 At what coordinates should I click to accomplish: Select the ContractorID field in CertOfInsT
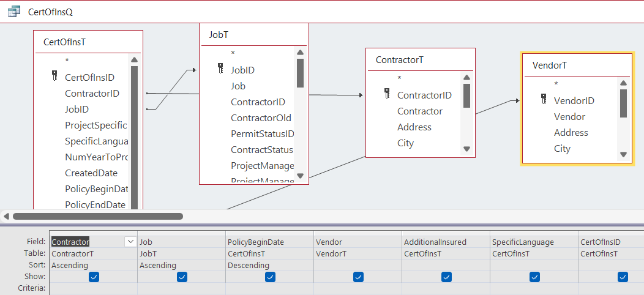click(92, 93)
